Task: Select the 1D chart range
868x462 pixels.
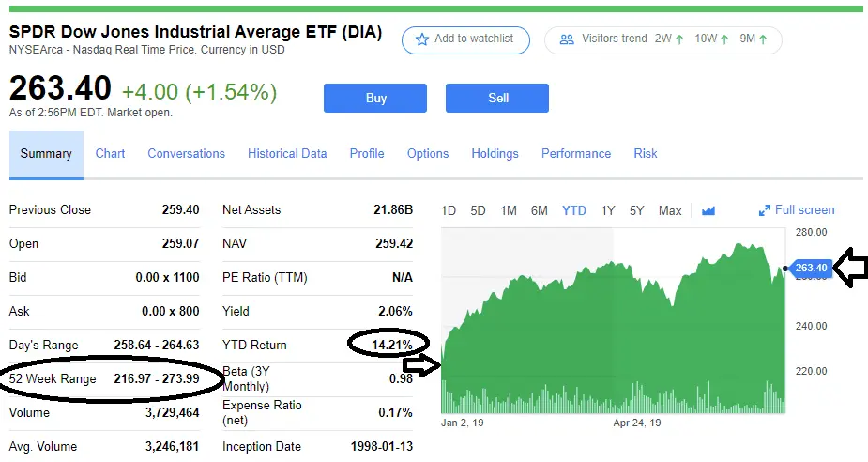Action: [449, 210]
